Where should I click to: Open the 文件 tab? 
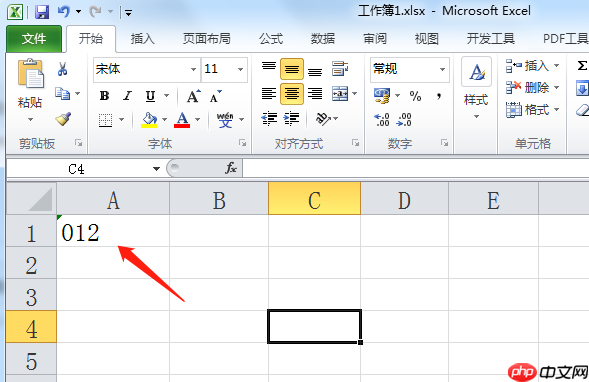pyautogui.click(x=34, y=39)
